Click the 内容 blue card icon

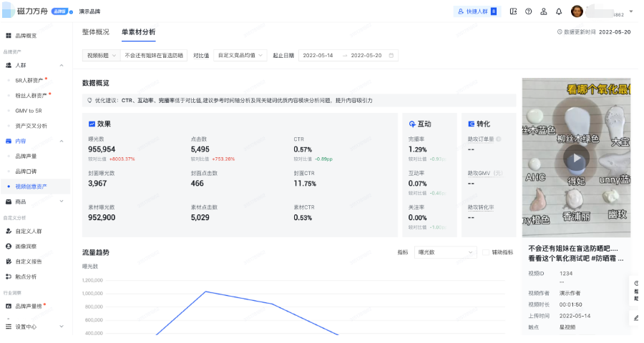pyautogui.click(x=8, y=141)
